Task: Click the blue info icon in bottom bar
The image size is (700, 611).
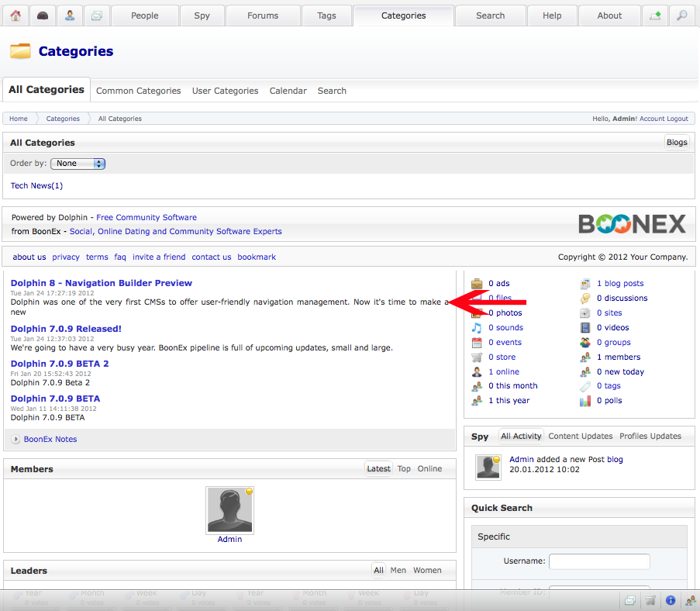Action: [671, 600]
